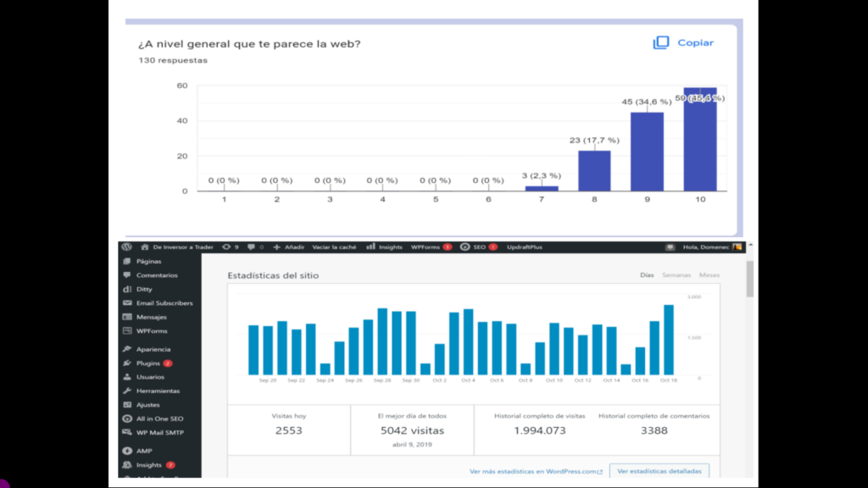This screenshot has height=488, width=868.
Task: Open Email Subscribers in the sidebar
Action: 164,302
